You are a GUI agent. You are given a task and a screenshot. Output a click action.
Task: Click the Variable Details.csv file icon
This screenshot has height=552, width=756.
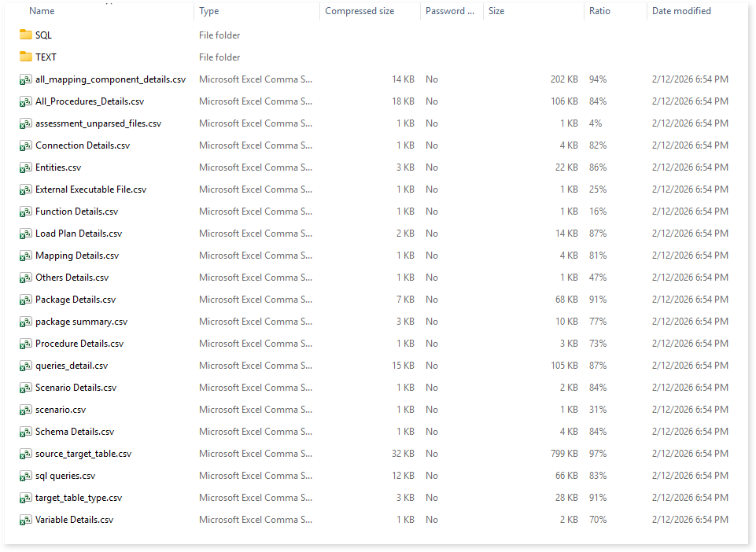pos(26,520)
